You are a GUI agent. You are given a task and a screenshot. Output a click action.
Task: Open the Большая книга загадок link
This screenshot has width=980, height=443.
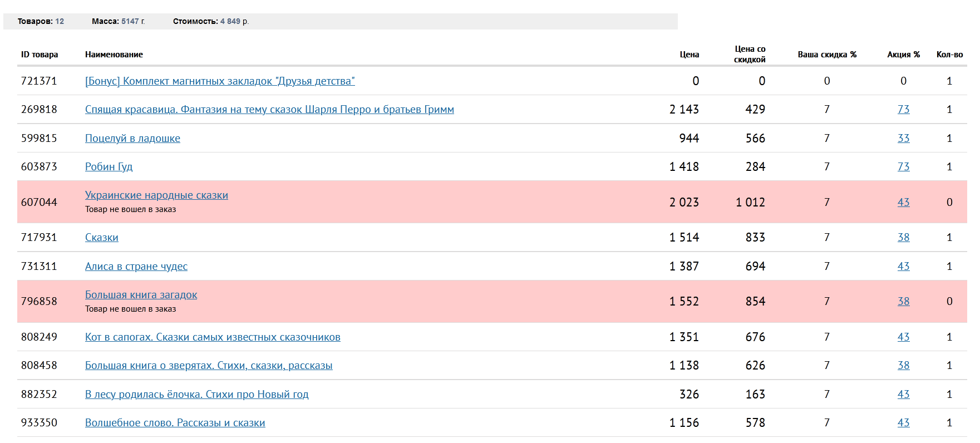coord(141,295)
